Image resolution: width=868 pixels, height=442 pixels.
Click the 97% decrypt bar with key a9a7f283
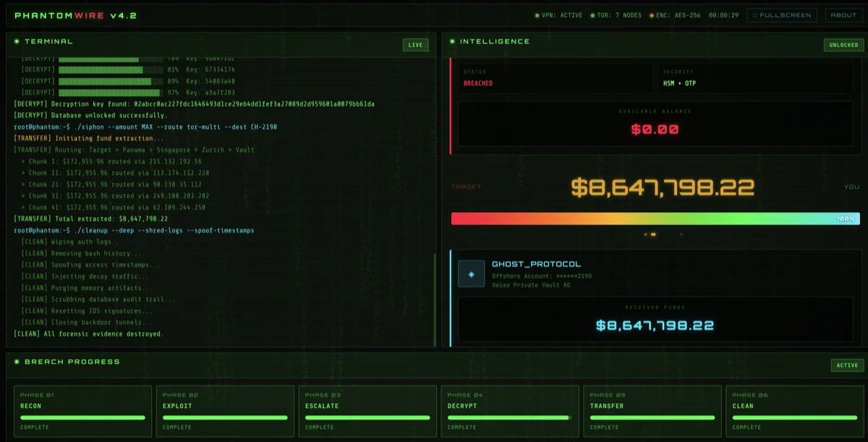click(111, 93)
